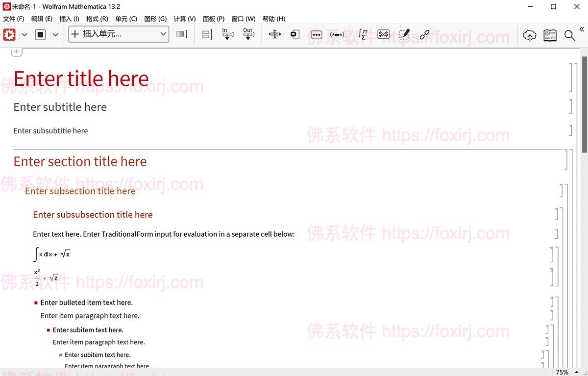Click the abort evaluation stop icon
This screenshot has height=376, width=588.
pyautogui.click(x=41, y=35)
